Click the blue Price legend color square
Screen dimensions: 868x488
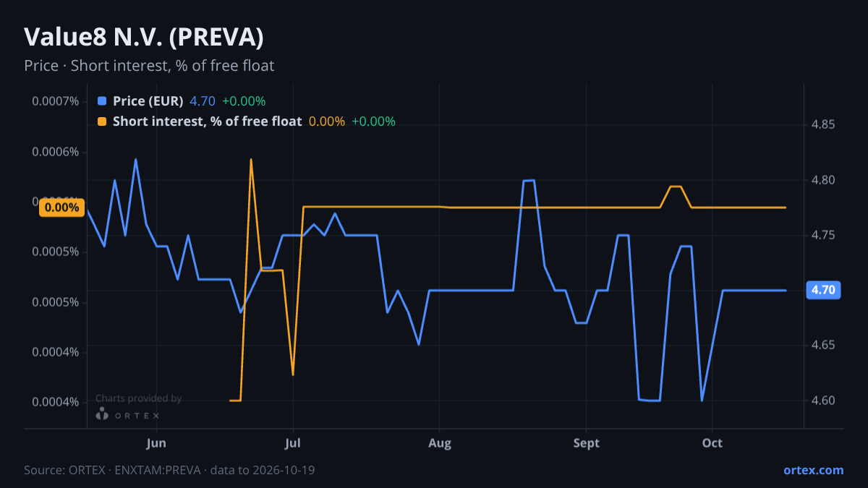point(101,101)
